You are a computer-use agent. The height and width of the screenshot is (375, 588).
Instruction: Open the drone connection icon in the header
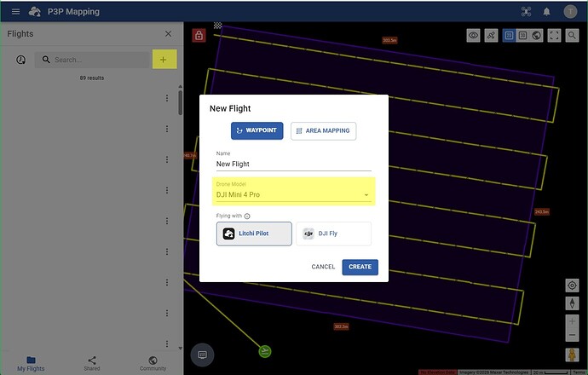526,12
